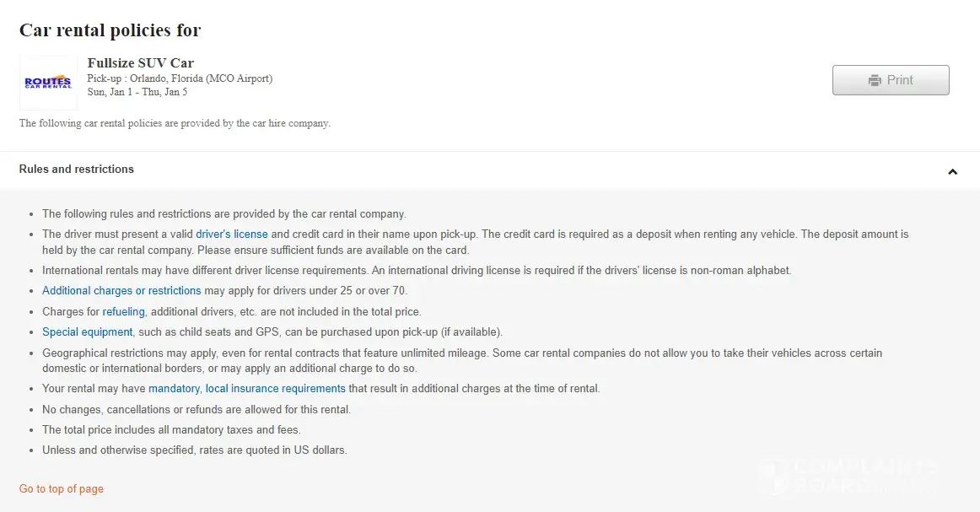This screenshot has height=512, width=980.
Task: Click the no changes or refunds rule
Action: [197, 410]
